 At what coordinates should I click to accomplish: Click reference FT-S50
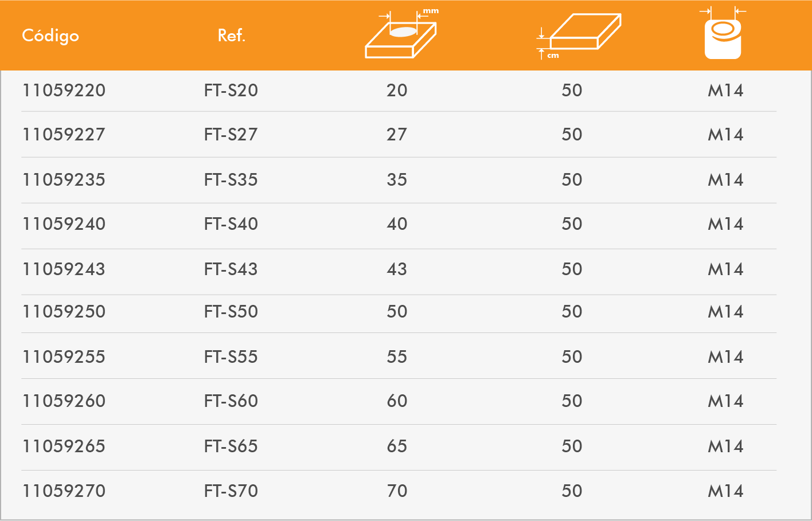click(x=231, y=312)
